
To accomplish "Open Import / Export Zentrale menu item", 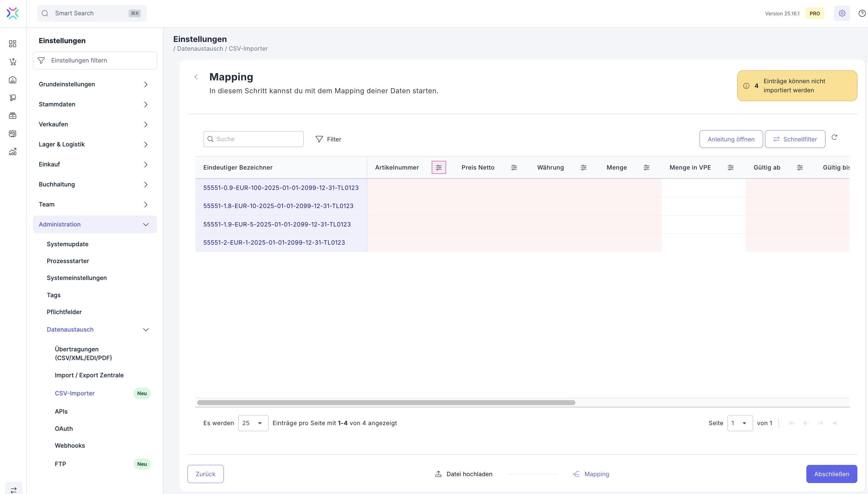I will pos(89,375).
